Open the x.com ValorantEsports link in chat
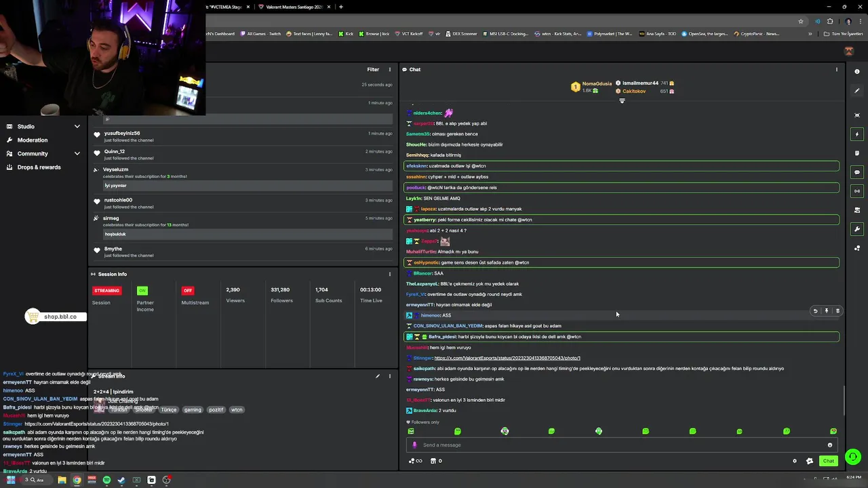The width and height of the screenshot is (868, 488). (x=507, y=358)
